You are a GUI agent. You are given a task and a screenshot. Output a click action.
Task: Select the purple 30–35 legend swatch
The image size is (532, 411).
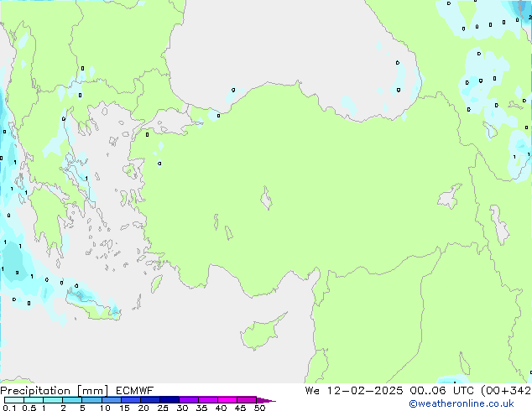pos(190,400)
